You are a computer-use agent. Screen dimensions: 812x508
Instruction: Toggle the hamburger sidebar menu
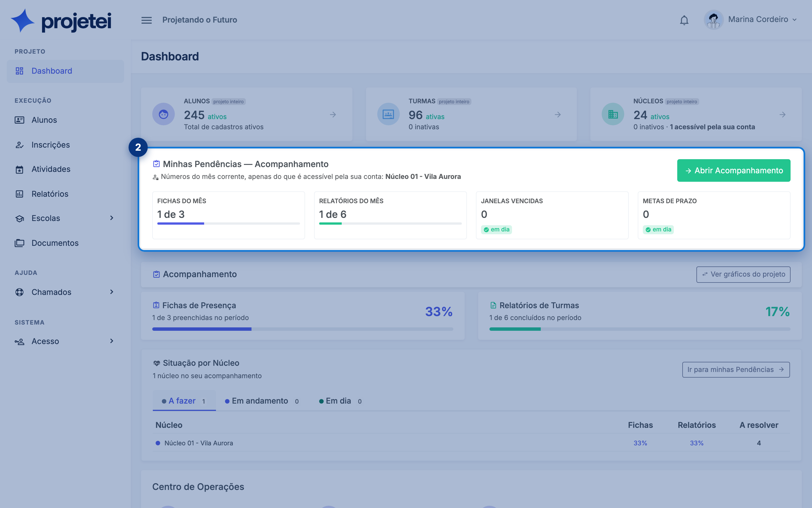[x=146, y=20]
